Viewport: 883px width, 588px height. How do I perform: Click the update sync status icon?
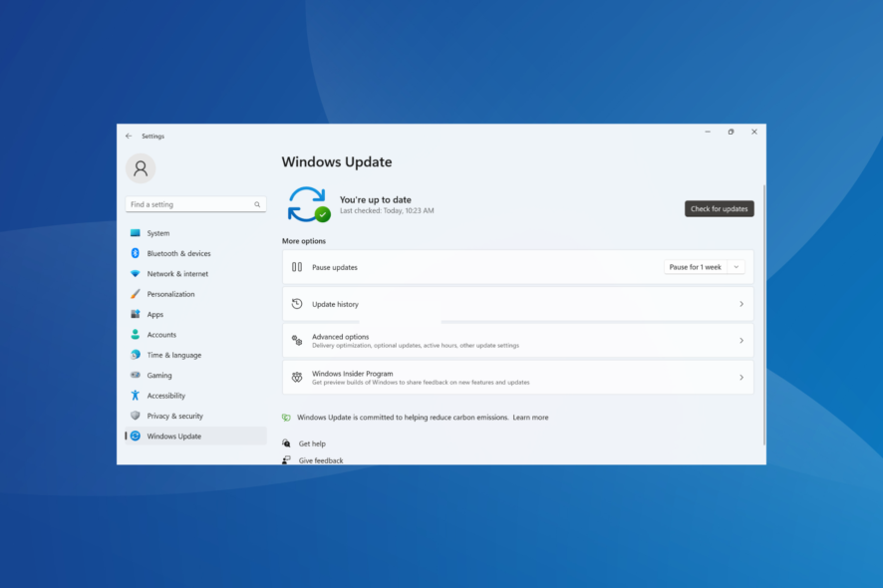pyautogui.click(x=308, y=204)
